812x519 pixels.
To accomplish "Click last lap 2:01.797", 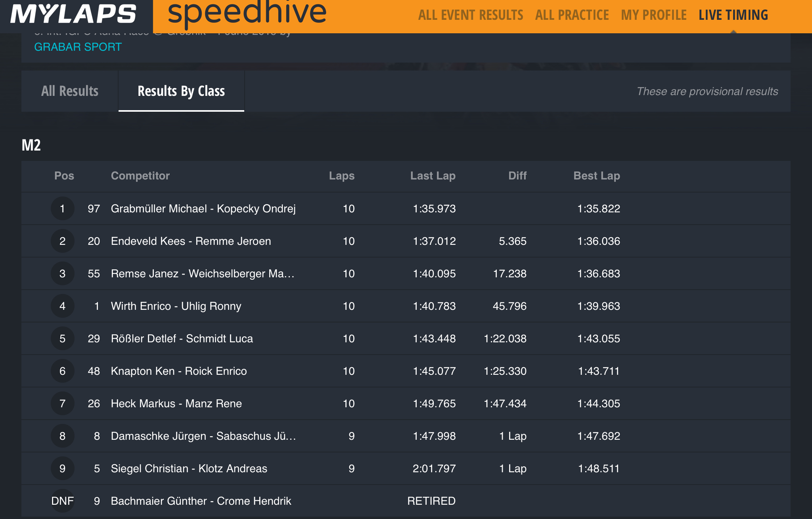I will [434, 468].
